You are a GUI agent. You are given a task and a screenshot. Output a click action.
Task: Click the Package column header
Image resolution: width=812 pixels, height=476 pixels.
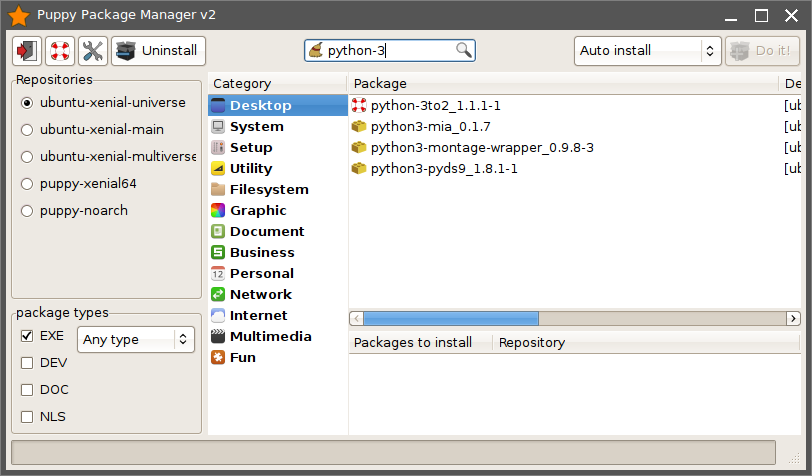[563, 83]
